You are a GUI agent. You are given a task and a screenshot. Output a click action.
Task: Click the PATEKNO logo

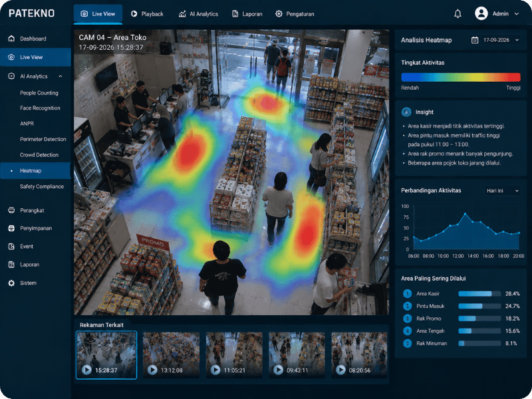(31, 13)
